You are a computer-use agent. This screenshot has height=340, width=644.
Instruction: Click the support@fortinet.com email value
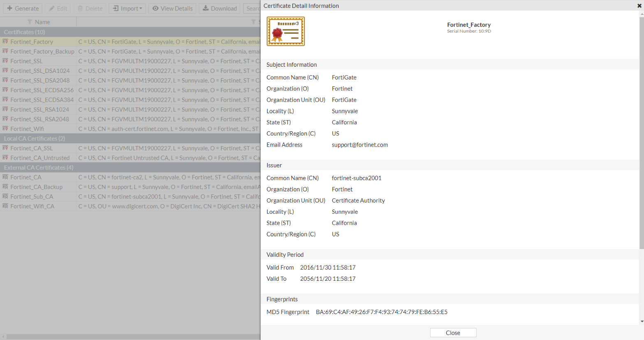coord(360,145)
